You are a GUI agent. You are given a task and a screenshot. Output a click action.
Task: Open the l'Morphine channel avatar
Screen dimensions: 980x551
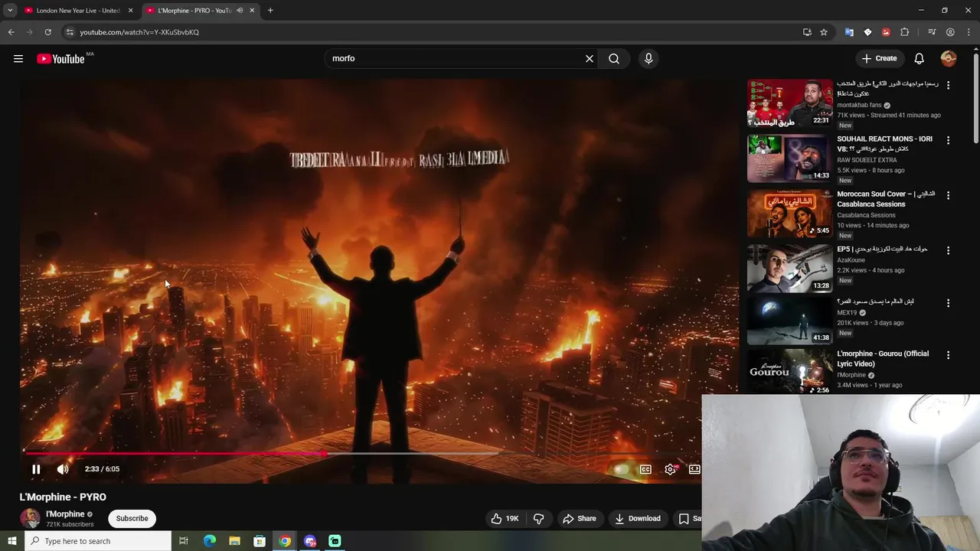[x=30, y=518]
